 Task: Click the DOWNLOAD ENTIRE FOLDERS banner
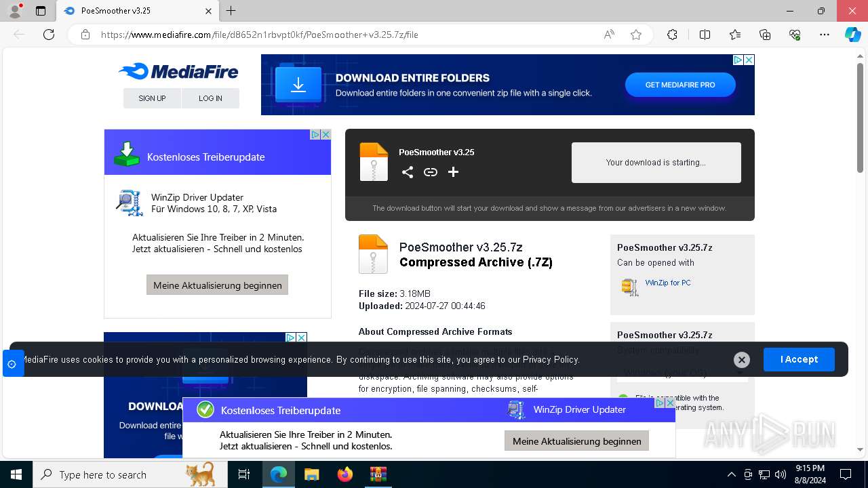coord(507,85)
